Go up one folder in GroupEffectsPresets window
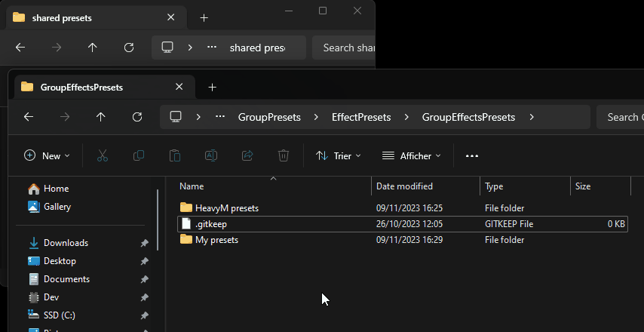Image resolution: width=644 pixels, height=332 pixels. [100, 117]
